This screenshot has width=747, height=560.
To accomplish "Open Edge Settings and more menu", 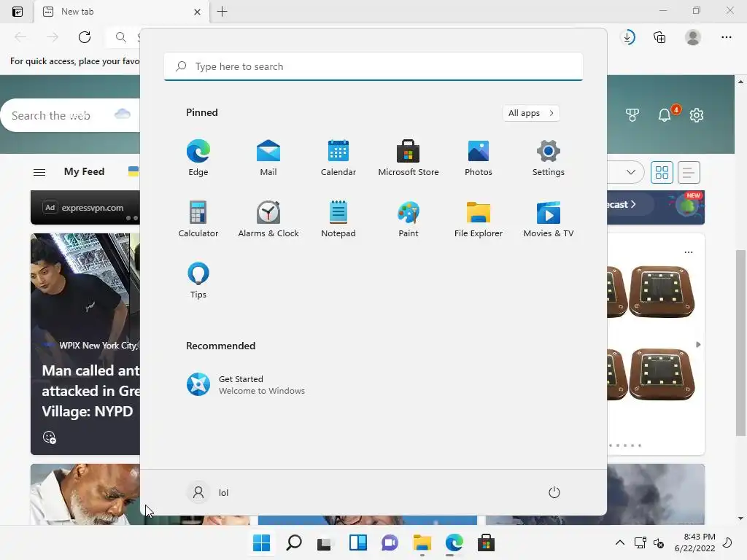I will (726, 37).
